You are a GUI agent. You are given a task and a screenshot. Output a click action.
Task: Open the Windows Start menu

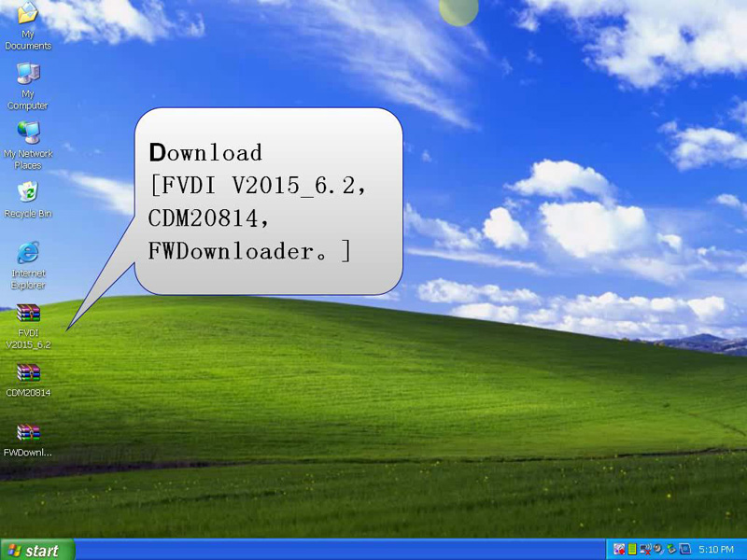point(37,550)
